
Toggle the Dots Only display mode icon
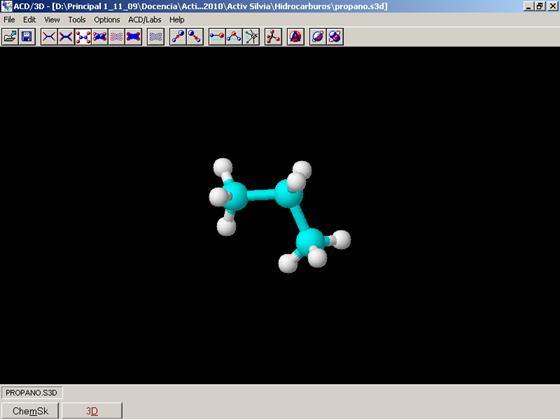[x=117, y=37]
